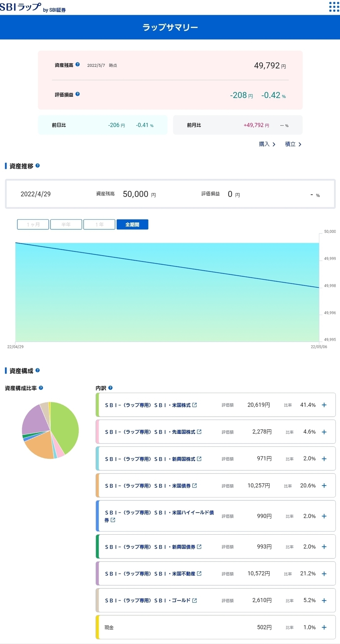The width and height of the screenshot is (340, 644).
Task: Select the 1年 period tab
Action: click(x=99, y=224)
